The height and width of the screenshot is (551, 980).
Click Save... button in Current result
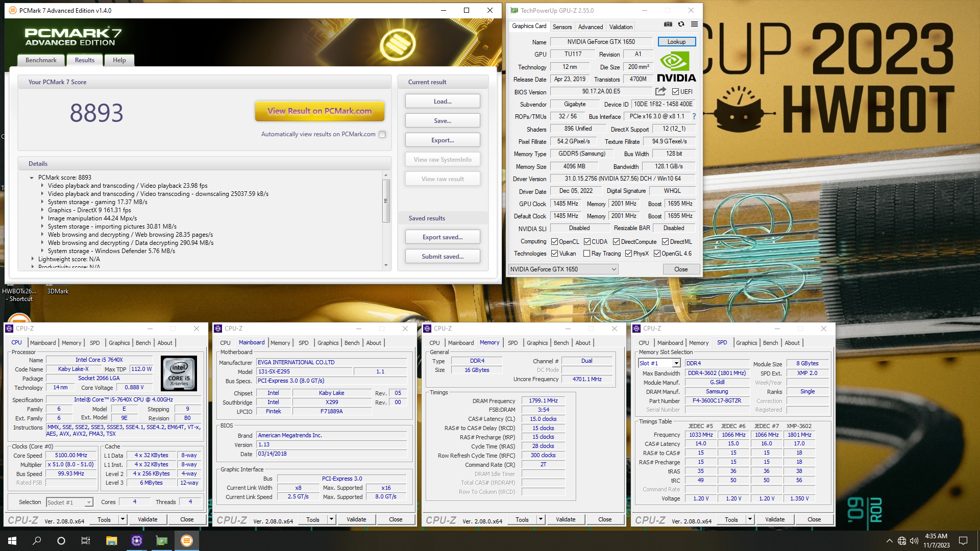pyautogui.click(x=443, y=121)
